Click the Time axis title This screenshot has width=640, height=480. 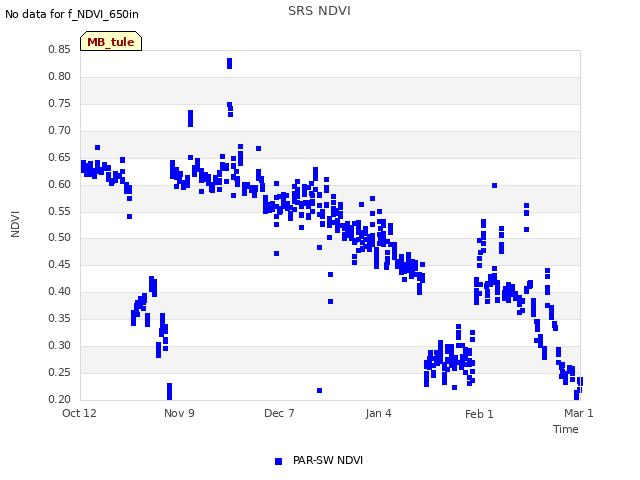[x=566, y=429]
